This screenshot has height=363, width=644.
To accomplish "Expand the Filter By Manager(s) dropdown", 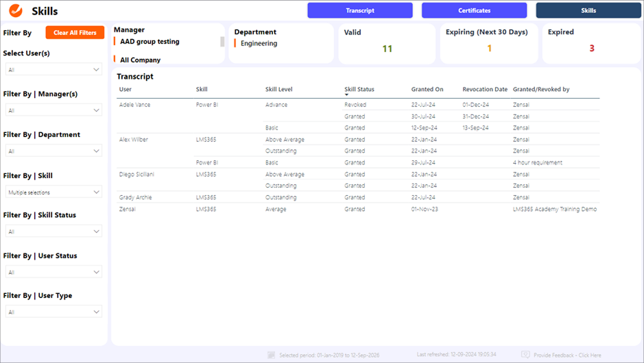I will tap(53, 110).
